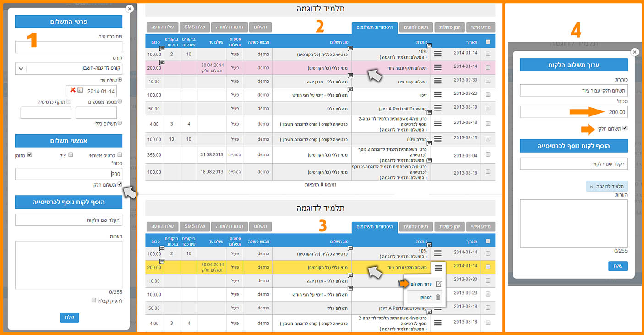Enable the כרטיס אשראי checkbox
This screenshot has width=644, height=335.
tap(120, 155)
